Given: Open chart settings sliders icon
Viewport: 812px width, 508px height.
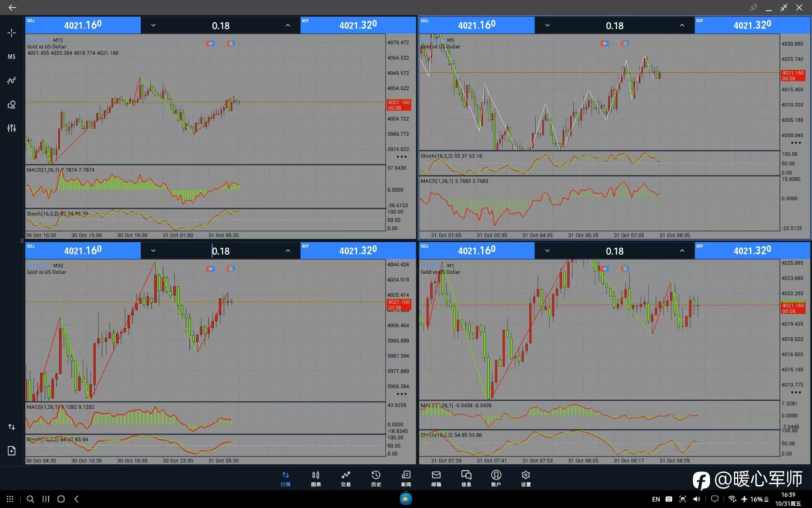Looking at the screenshot, I should [x=11, y=128].
